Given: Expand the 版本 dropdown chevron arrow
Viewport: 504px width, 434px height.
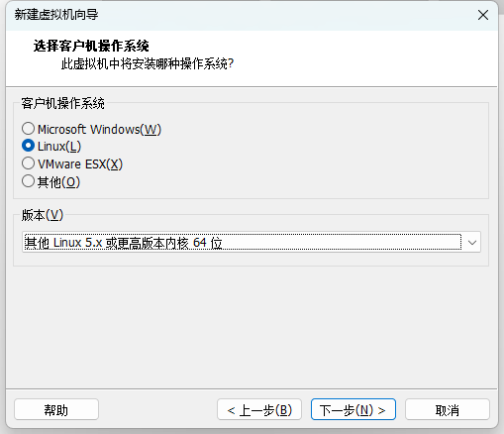Looking at the screenshot, I should [x=472, y=243].
